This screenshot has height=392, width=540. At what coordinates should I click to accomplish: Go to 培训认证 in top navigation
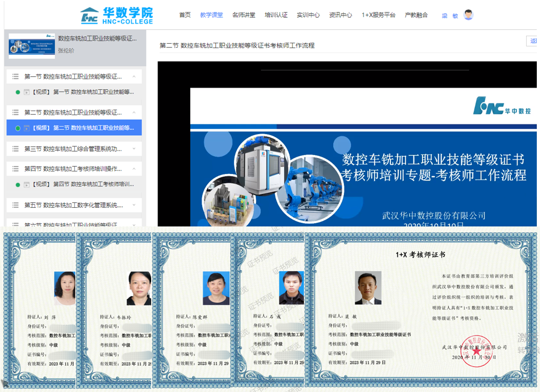tap(276, 15)
